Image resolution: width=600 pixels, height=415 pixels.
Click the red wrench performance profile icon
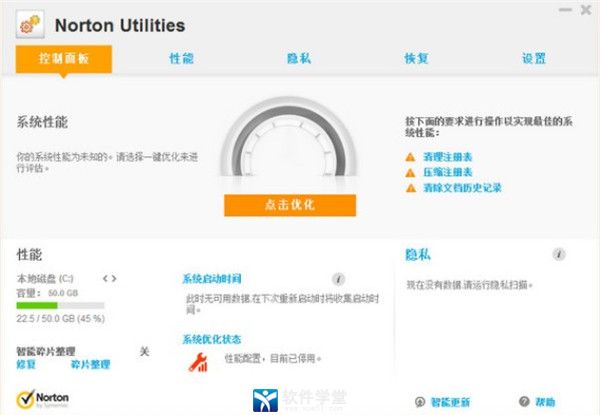pyautogui.click(x=198, y=362)
